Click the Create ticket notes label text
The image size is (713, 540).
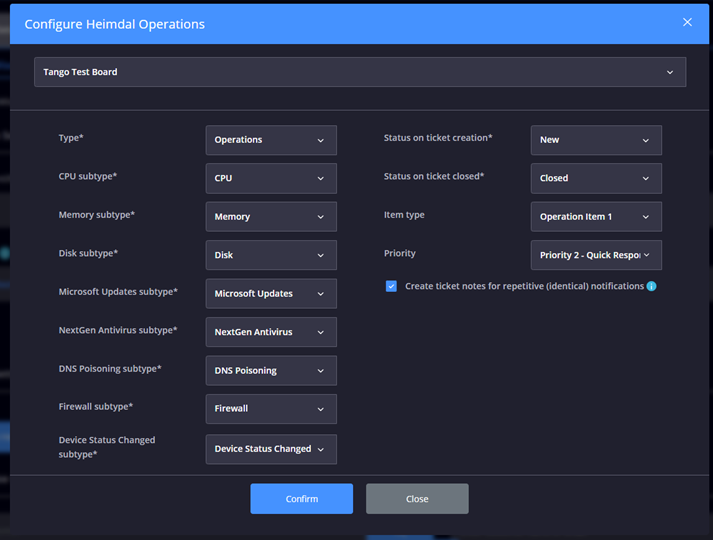pos(524,286)
